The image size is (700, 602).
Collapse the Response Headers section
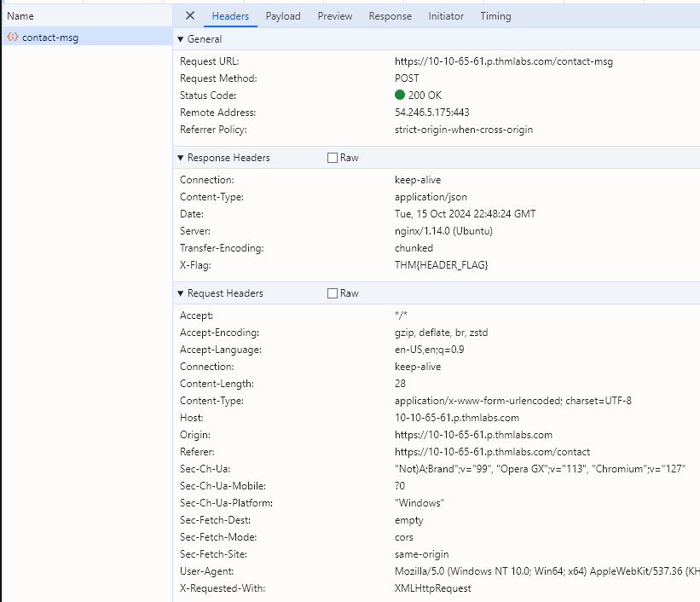coord(180,158)
